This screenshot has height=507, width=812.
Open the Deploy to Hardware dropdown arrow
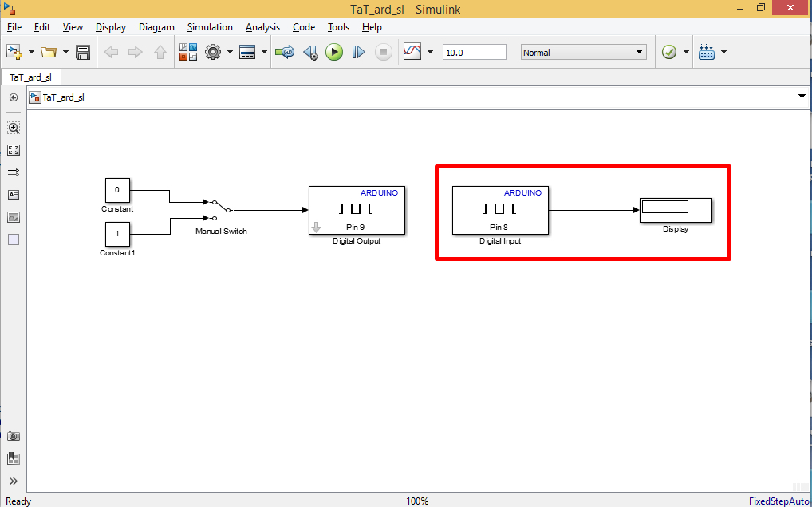(723, 52)
